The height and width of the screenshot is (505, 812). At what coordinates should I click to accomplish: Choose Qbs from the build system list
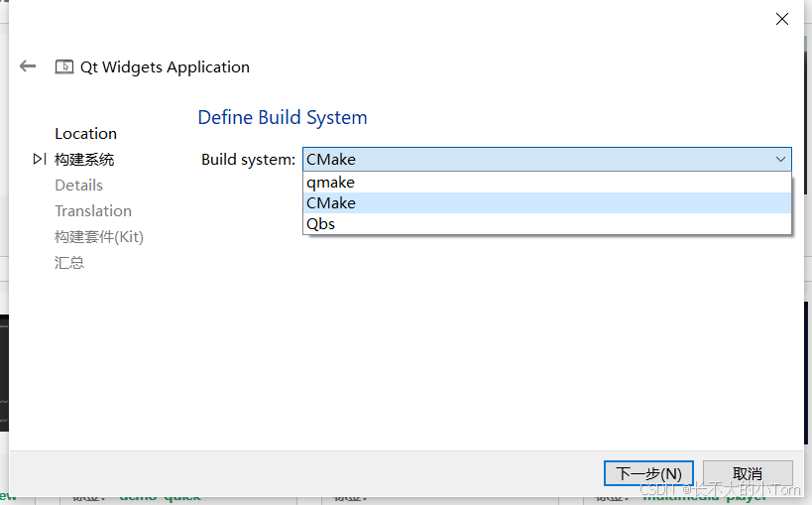[547, 224]
